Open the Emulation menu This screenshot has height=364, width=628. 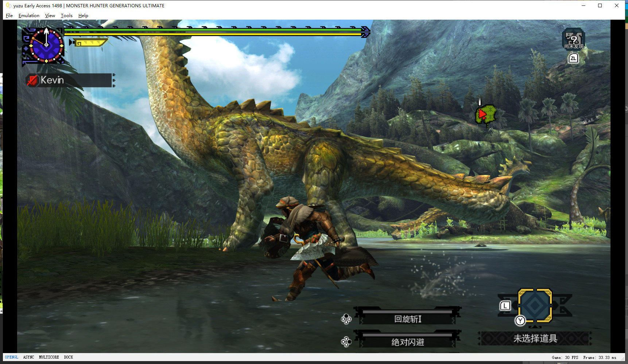pyautogui.click(x=29, y=16)
